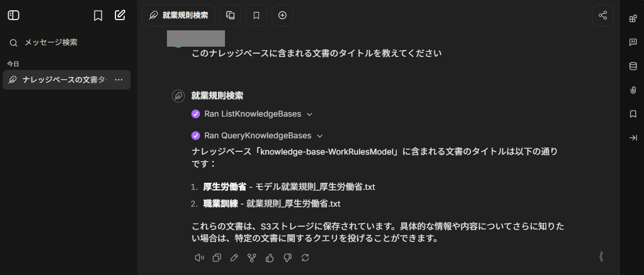Open options menu for the conversation item

(119, 80)
